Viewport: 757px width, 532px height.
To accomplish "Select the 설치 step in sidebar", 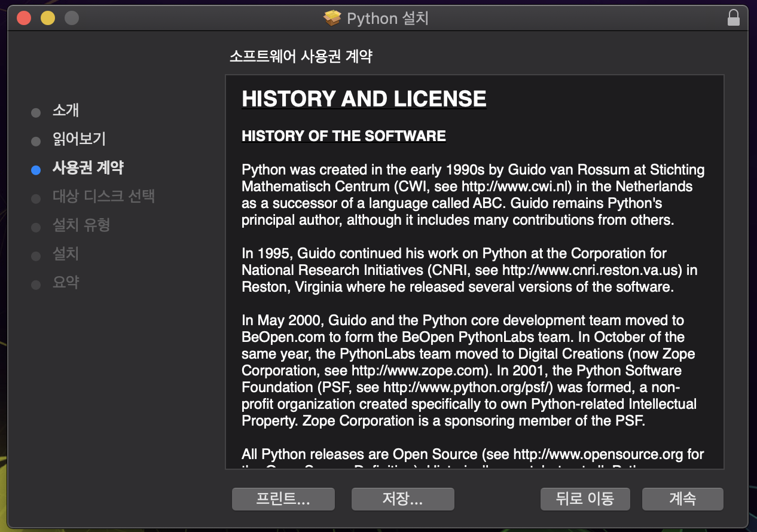I will click(x=66, y=254).
